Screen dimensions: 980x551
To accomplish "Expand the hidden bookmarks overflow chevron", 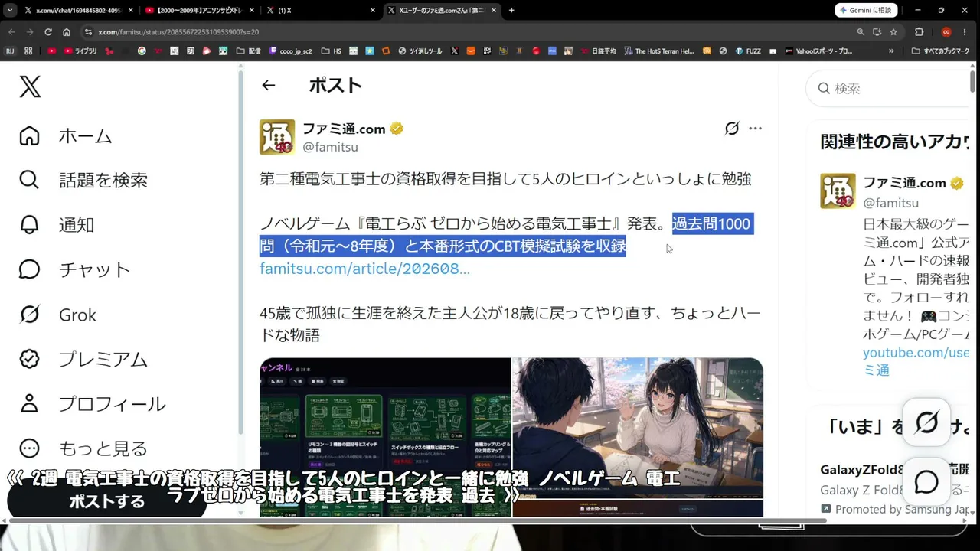I will point(891,51).
